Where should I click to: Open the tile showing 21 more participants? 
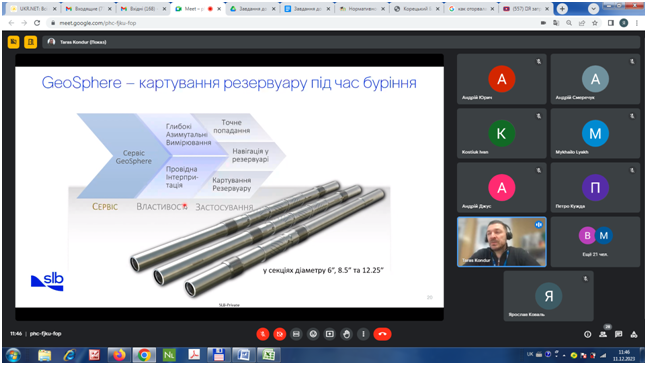(x=595, y=242)
